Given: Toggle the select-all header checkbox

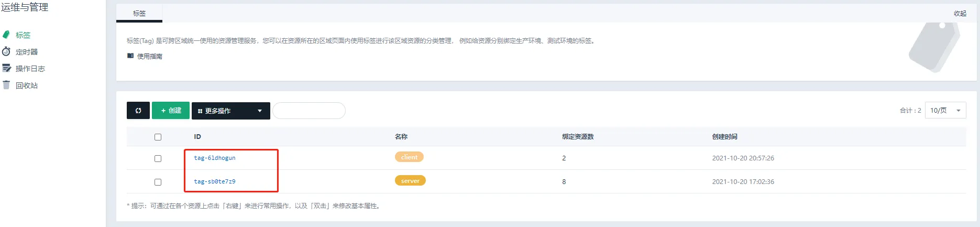Looking at the screenshot, I should coord(158,137).
